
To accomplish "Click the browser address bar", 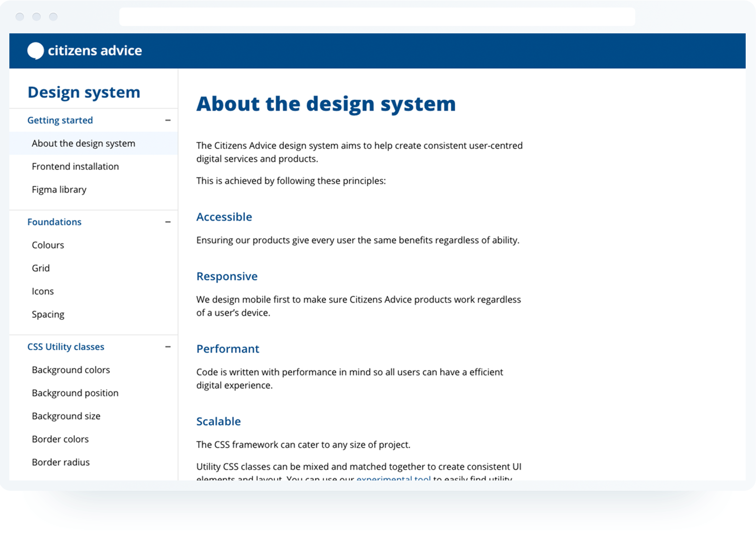I will [377, 17].
